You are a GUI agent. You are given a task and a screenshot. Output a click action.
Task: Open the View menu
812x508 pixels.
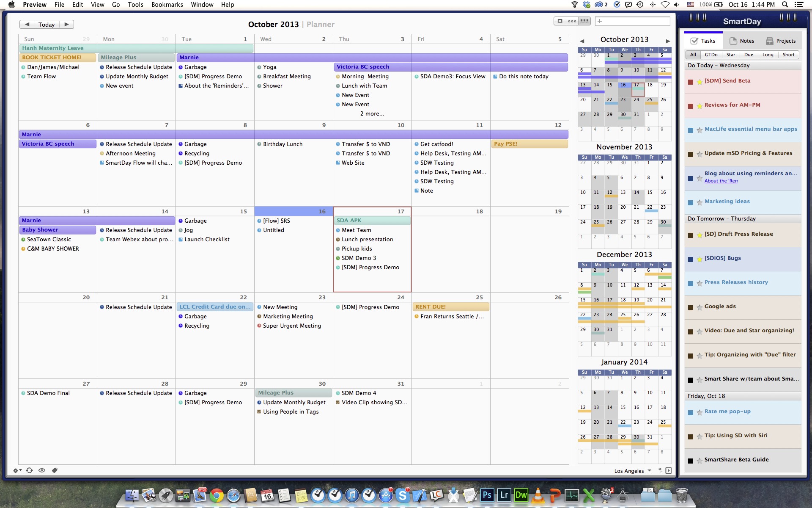(x=97, y=5)
